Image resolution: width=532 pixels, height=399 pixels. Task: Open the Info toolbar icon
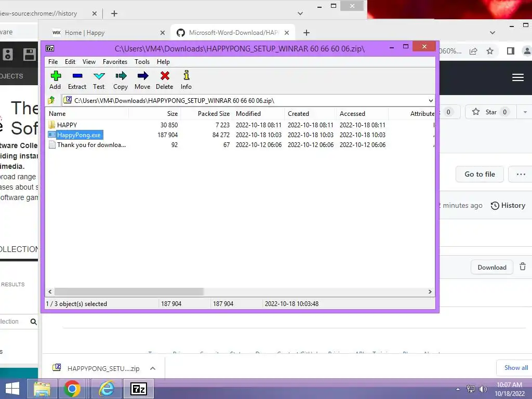point(186,80)
